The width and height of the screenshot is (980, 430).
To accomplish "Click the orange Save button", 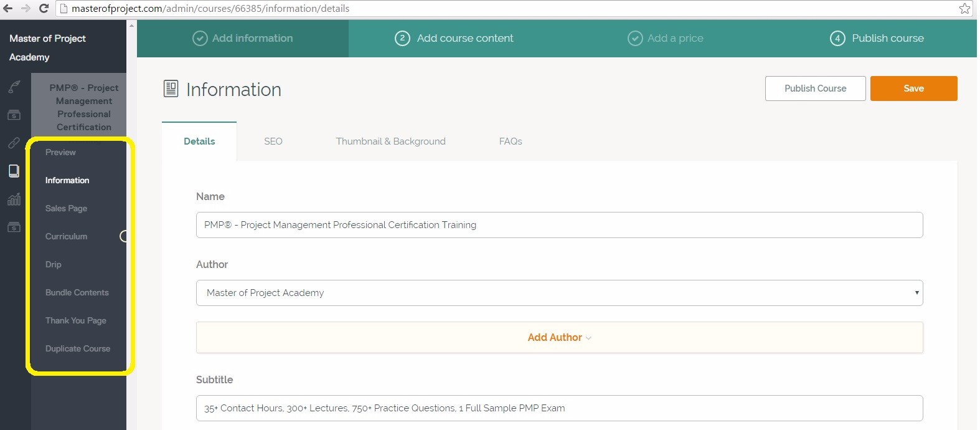I will (x=913, y=88).
